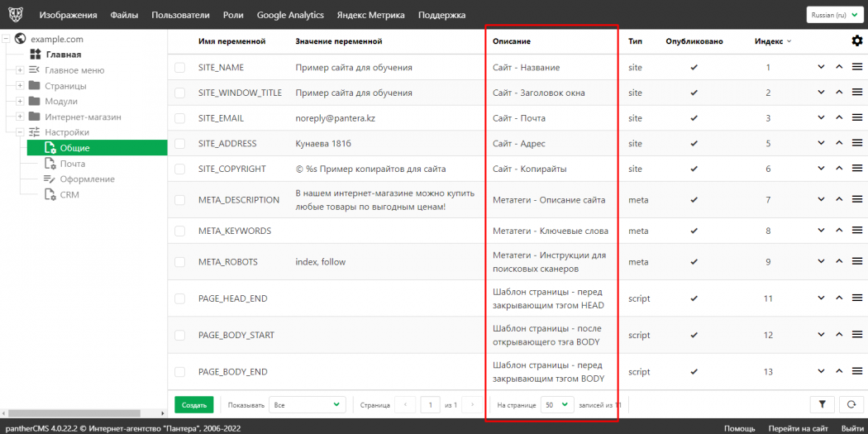868x434 pixels.
Task: Click the Перейти на сайт link
Action: point(798,428)
